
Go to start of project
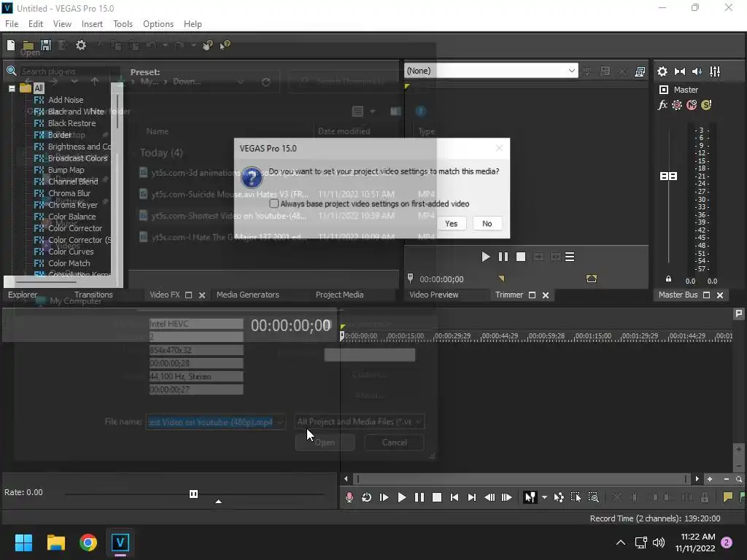(x=454, y=497)
